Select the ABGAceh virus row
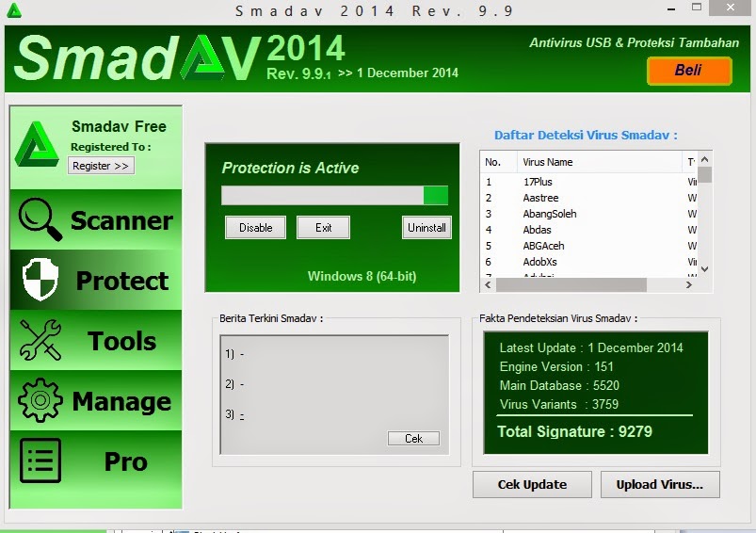Screen dimensions: 756x533 point(588,246)
